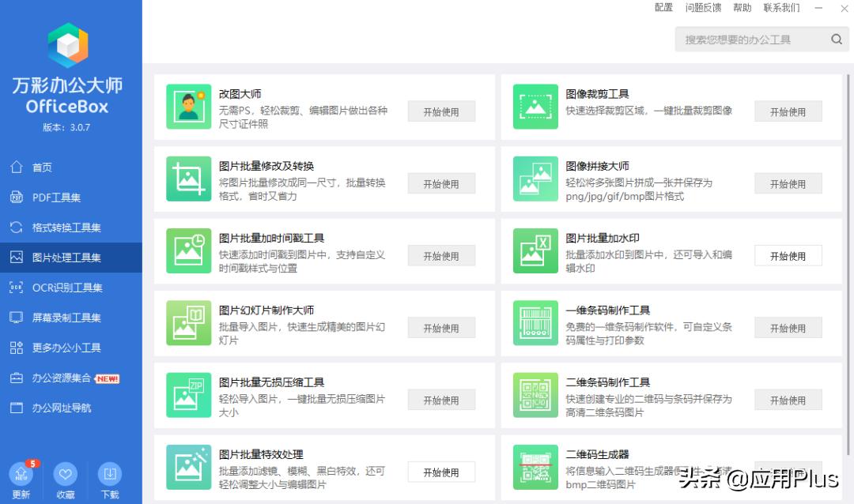The image size is (854, 504).
Task: Select the 二维码制作工具 QR icon
Action: click(535, 395)
